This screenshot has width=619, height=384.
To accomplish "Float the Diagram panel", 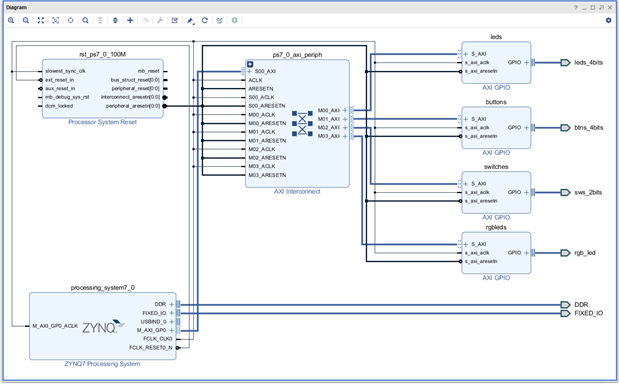I will tap(601, 7).
